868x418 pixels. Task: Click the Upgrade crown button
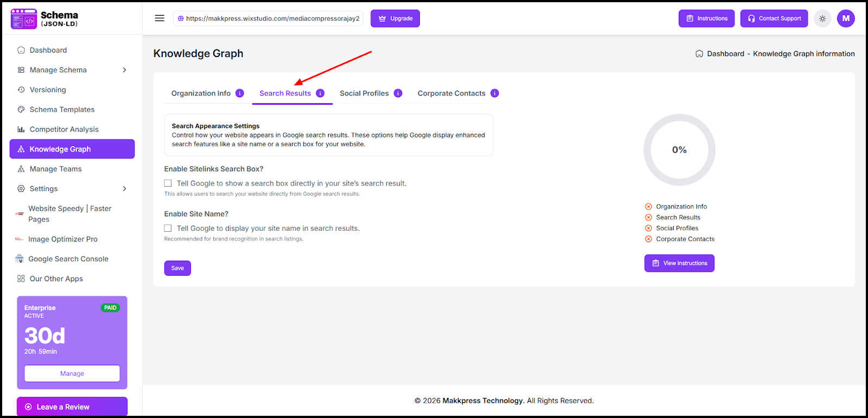pyautogui.click(x=395, y=18)
